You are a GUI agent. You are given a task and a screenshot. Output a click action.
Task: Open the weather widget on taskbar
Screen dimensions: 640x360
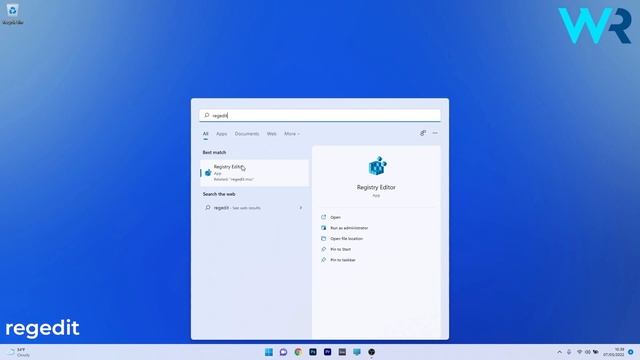[19, 352]
